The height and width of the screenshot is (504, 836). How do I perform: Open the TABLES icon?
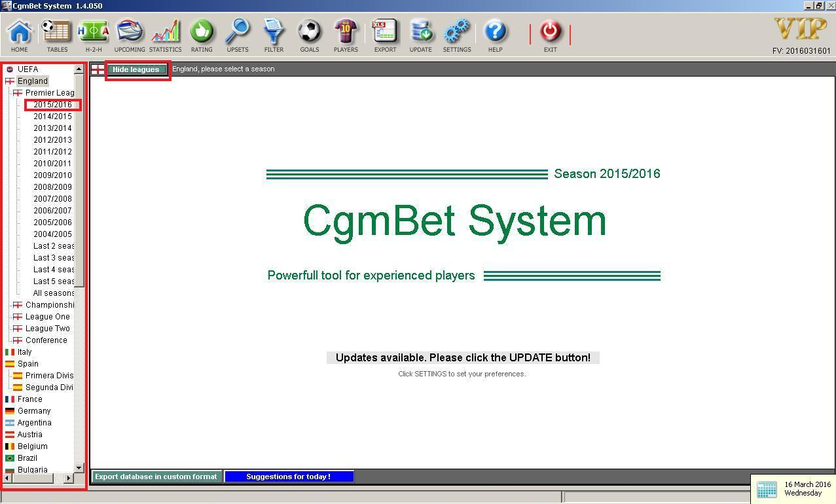click(57, 35)
